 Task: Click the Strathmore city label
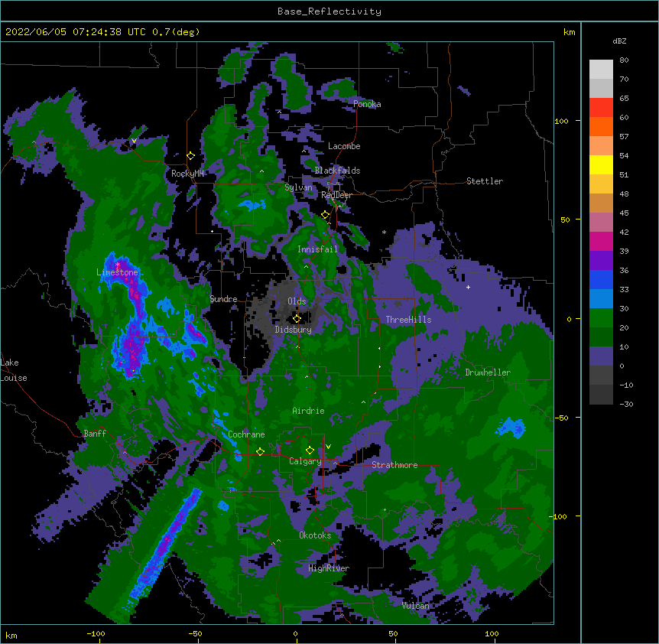394,465
